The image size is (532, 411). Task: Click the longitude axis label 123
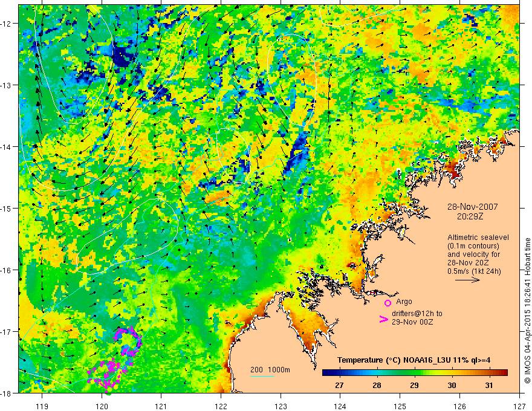tap(281, 406)
